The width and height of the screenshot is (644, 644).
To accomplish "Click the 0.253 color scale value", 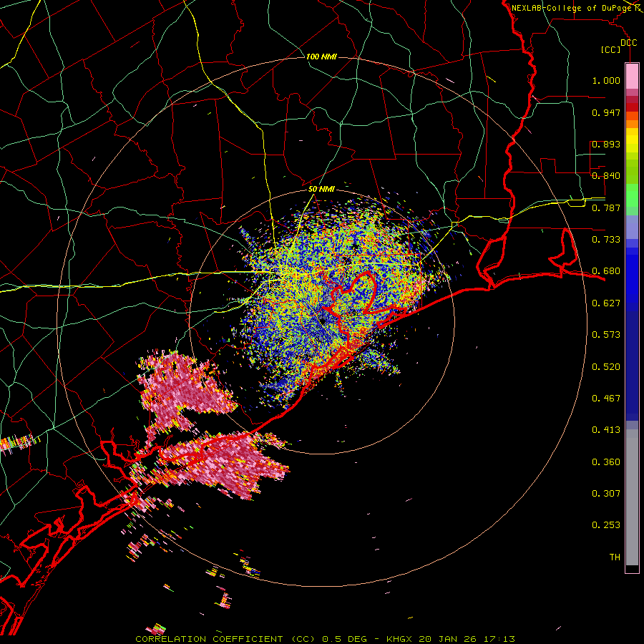I will pos(606,525).
